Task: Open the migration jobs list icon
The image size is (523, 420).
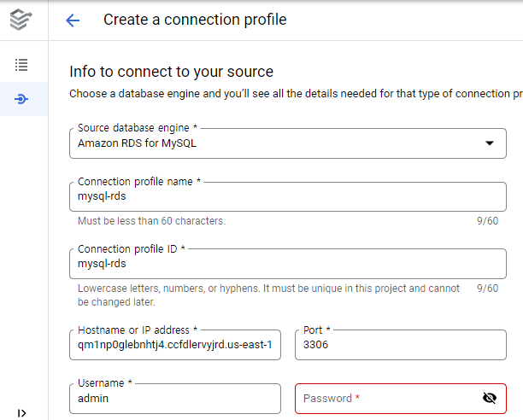Action: coord(21,65)
